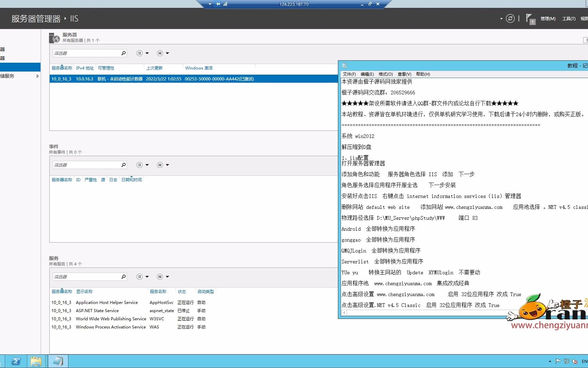
Task: Click the servers save query icon
Action: click(160, 53)
